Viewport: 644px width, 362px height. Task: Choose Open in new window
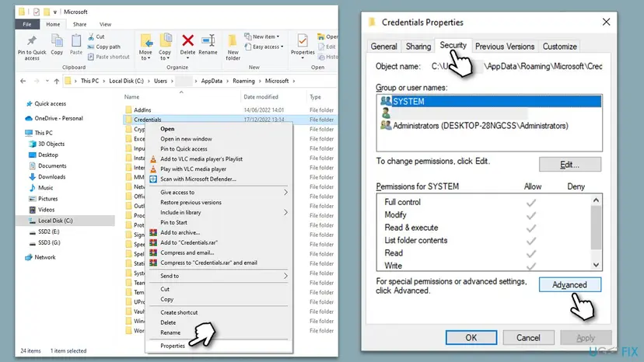pyautogui.click(x=186, y=139)
